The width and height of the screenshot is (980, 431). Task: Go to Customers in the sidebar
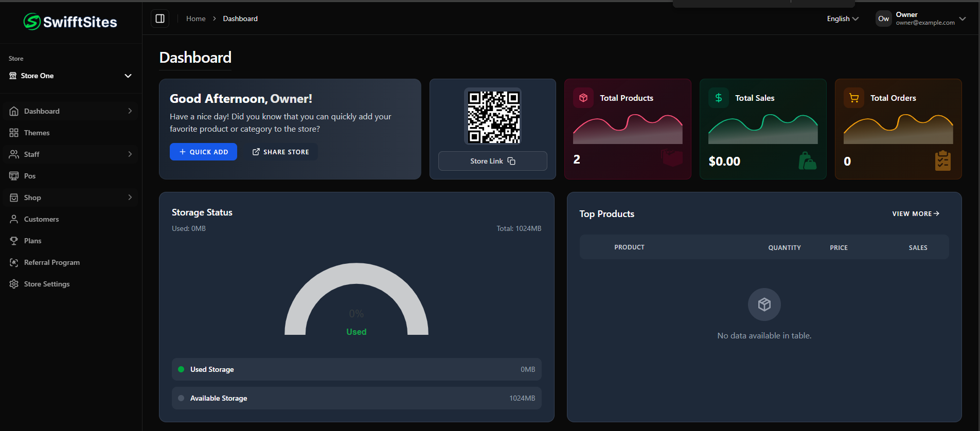tap(41, 219)
